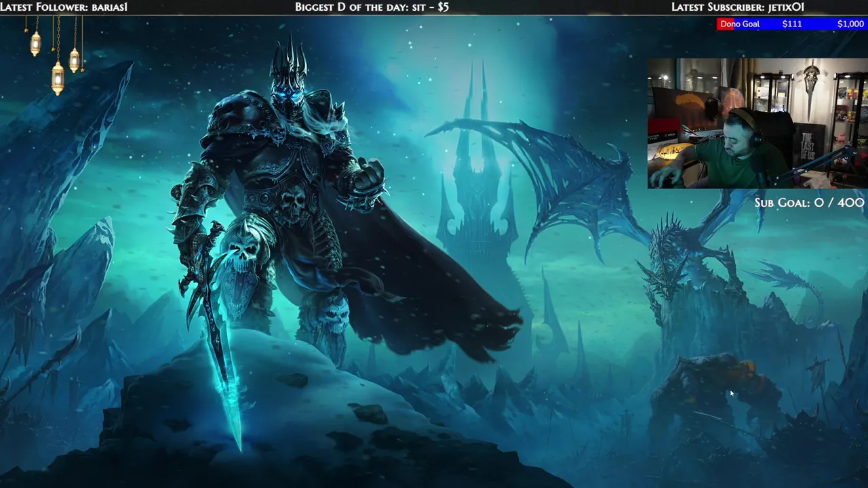This screenshot has width=868, height=488.
Task: Click the Latest Subscriber text showing jetix01
Action: coord(738,7)
